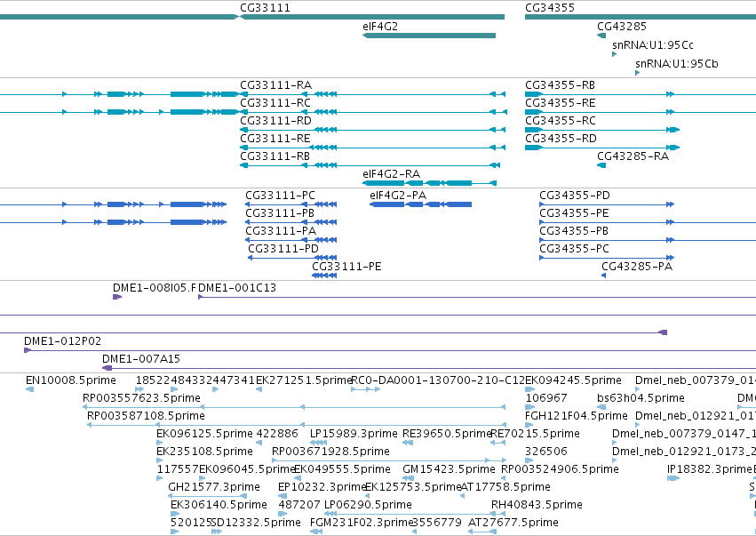Screen dimensions: 756x536
Task: Click the CG43285 gene feature
Action: pyautogui.click(x=601, y=36)
